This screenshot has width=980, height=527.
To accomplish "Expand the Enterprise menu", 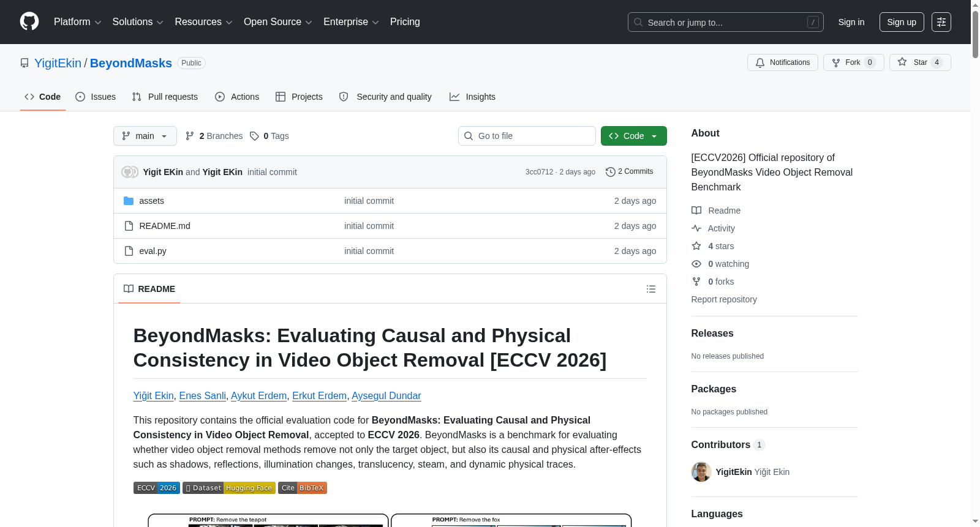I will (x=351, y=22).
